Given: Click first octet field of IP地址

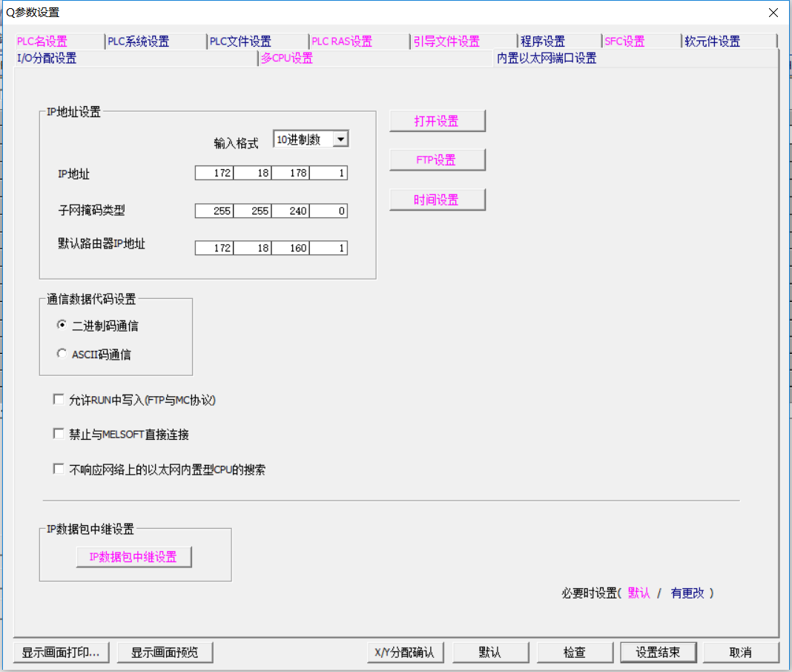Looking at the screenshot, I should coord(215,174).
